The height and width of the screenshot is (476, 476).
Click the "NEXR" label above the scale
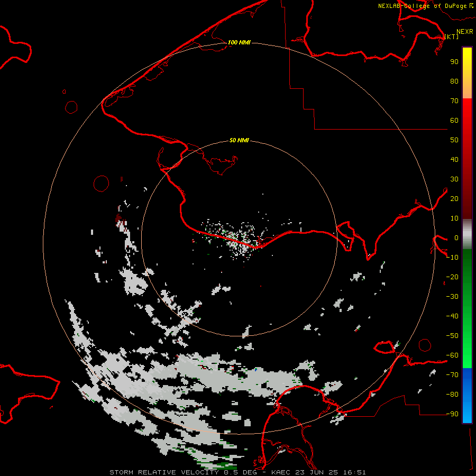coord(465,32)
